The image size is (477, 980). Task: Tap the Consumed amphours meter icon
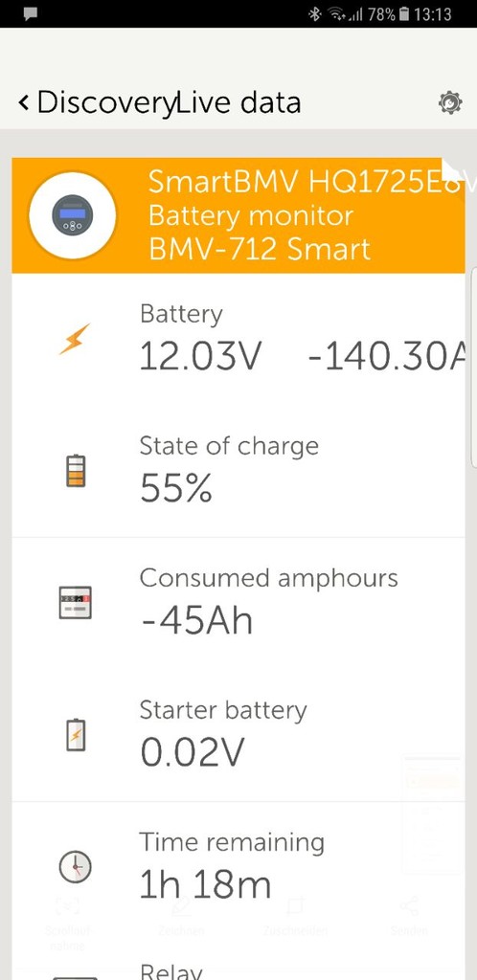[x=75, y=603]
